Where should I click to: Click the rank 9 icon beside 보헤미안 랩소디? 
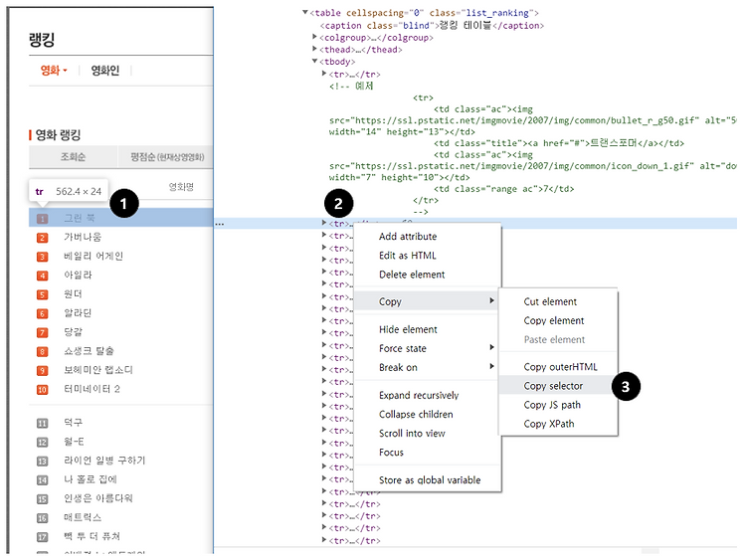pos(43,371)
